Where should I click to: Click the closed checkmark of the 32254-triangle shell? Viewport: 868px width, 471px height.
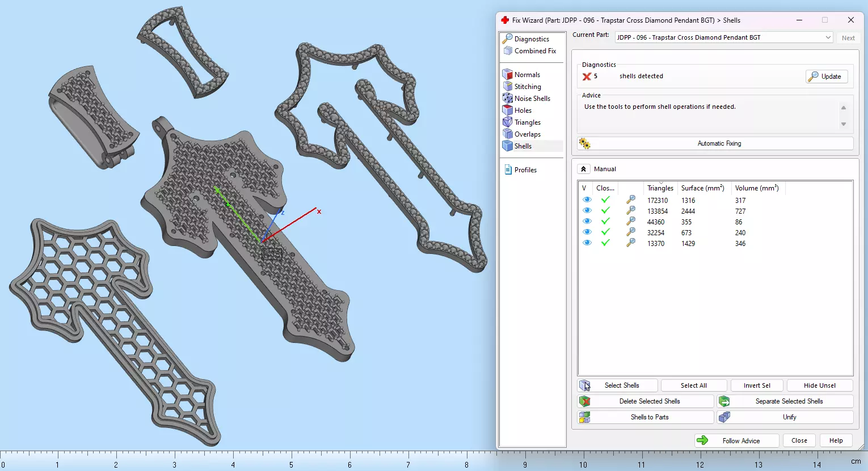[605, 232]
